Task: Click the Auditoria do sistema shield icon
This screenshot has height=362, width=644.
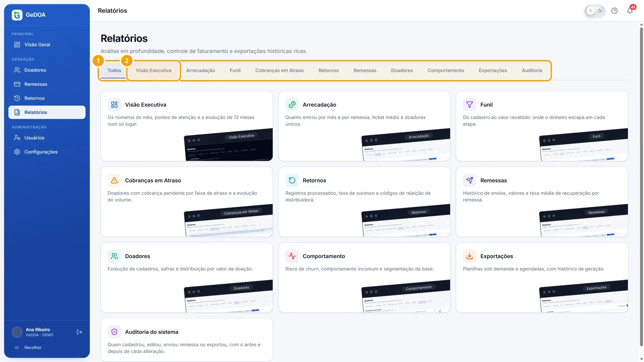Action: coord(114,332)
